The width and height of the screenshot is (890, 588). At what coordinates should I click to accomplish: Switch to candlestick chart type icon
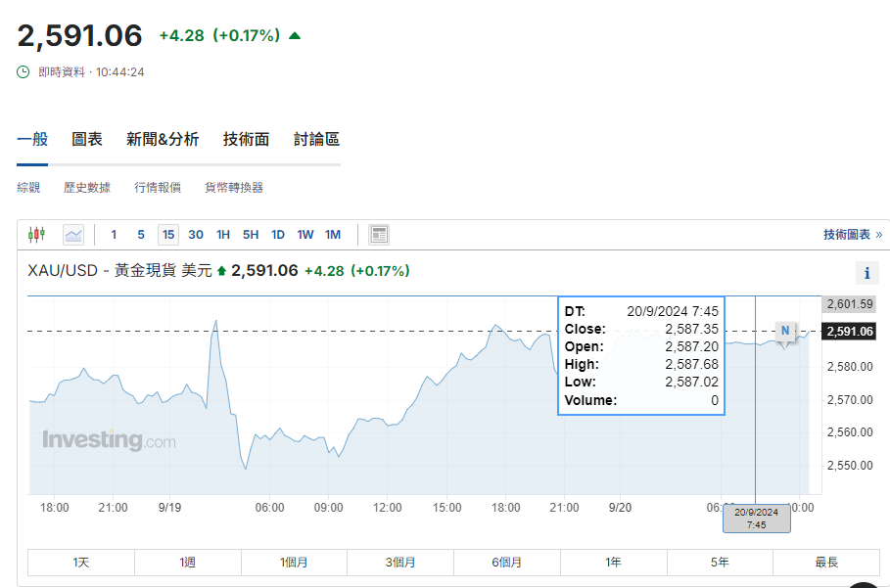point(37,235)
